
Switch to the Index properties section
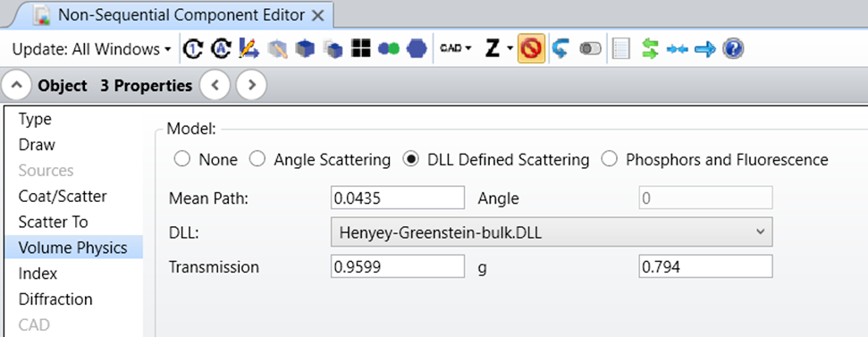(x=38, y=274)
